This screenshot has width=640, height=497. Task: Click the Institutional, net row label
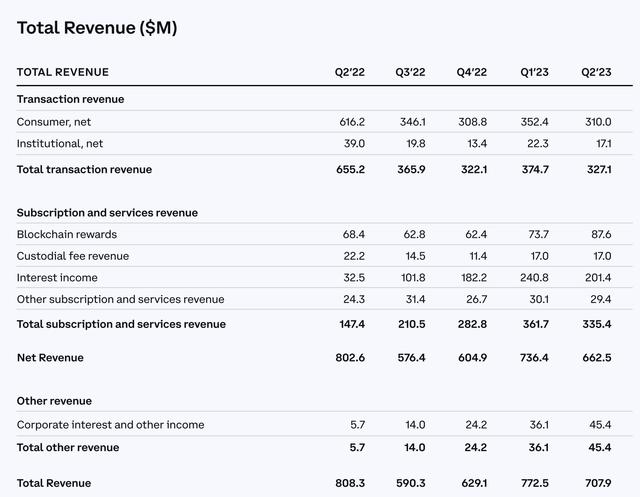pos(59,144)
